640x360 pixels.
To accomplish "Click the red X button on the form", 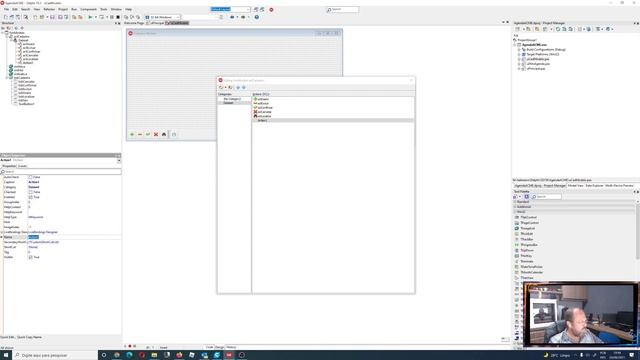I will (x=156, y=134).
